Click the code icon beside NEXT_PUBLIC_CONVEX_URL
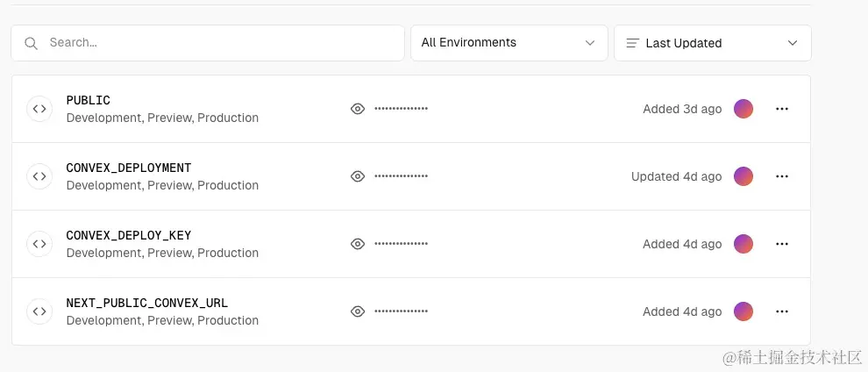The height and width of the screenshot is (372, 868). click(39, 311)
